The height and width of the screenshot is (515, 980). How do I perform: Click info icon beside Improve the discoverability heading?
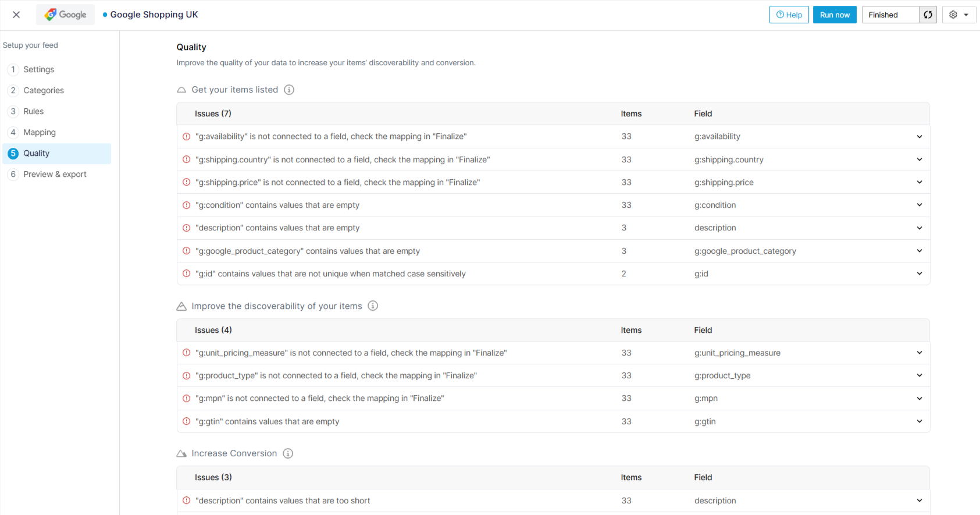[x=373, y=306]
